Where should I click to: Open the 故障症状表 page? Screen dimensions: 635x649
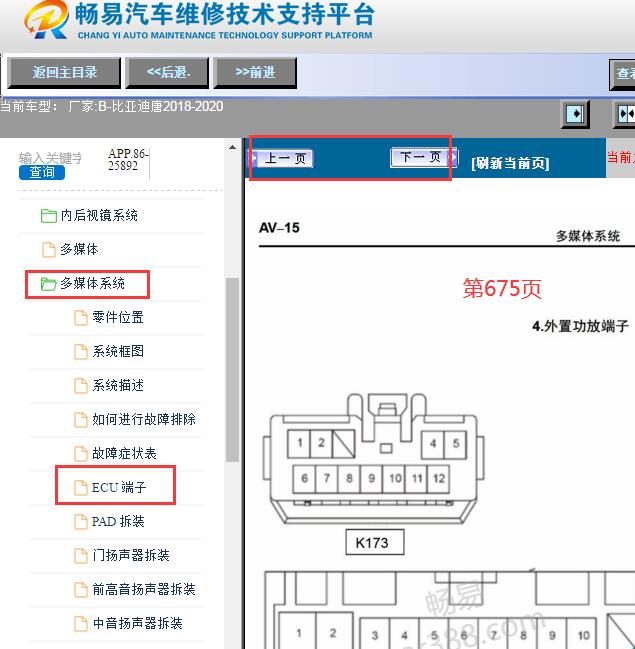[x=125, y=453]
